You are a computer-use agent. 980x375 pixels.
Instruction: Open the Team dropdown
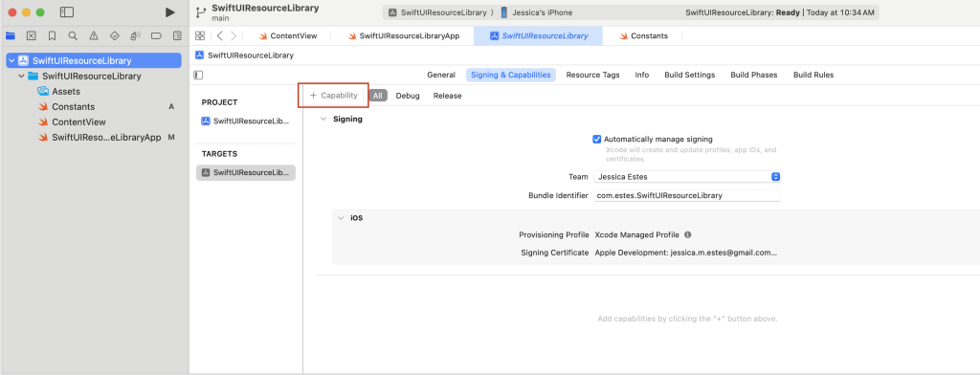tap(687, 177)
